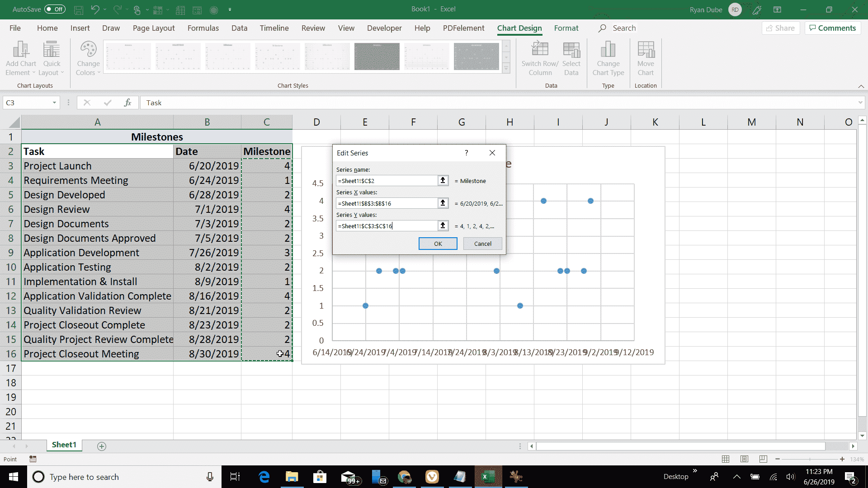868x488 pixels.
Task: Toggle the AutoSave switch
Action: 55,9
